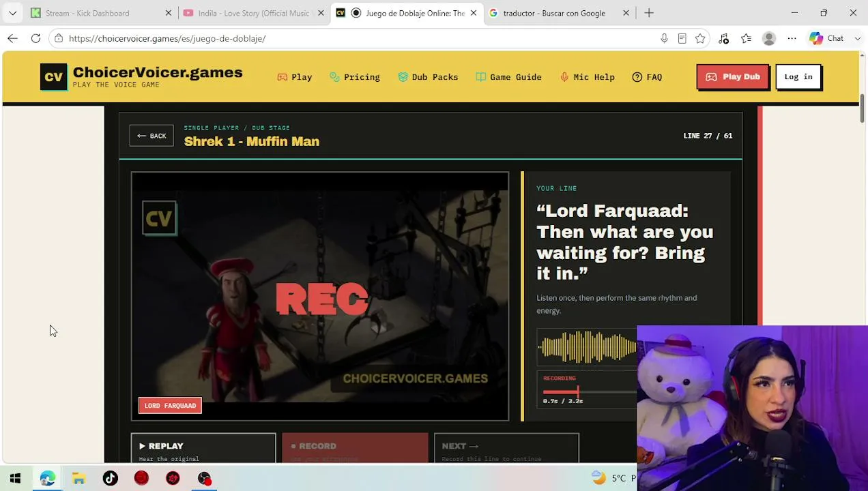868x491 pixels.
Task: Click the LINE 27 / 61 counter
Action: pyautogui.click(x=708, y=136)
